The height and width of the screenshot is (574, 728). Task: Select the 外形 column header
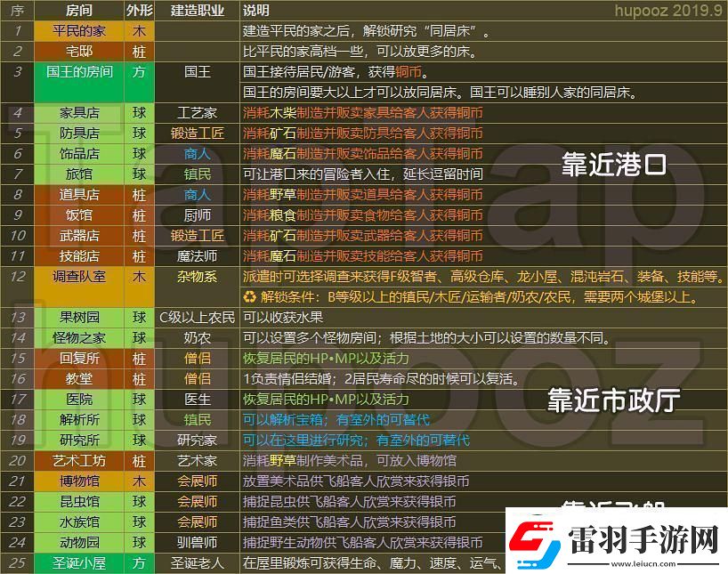point(138,11)
